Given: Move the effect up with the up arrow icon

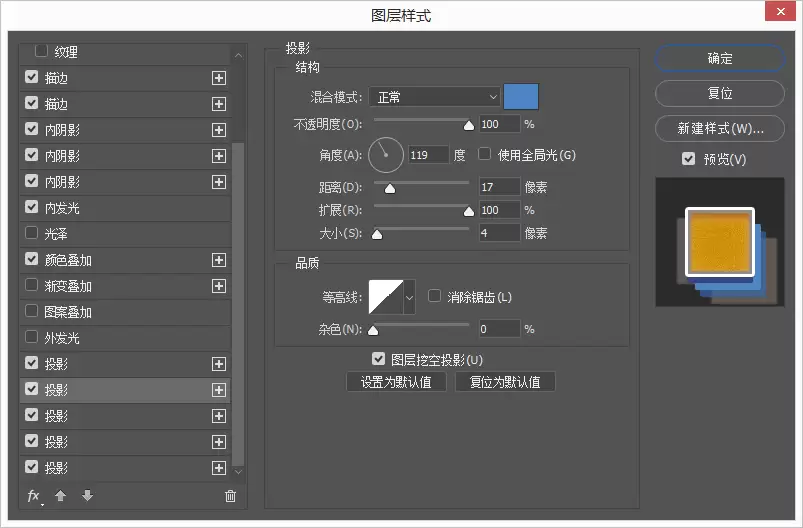Looking at the screenshot, I should point(60,496).
